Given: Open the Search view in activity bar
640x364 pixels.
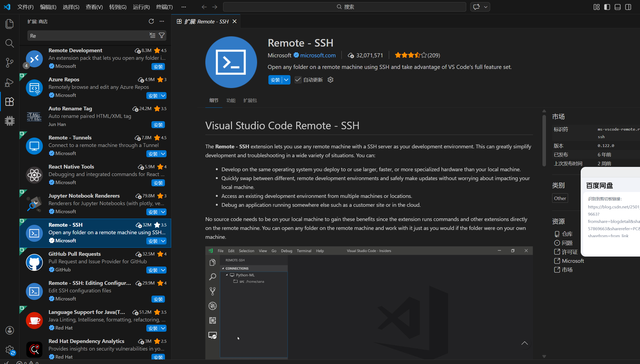Looking at the screenshot, I should tap(9, 43).
